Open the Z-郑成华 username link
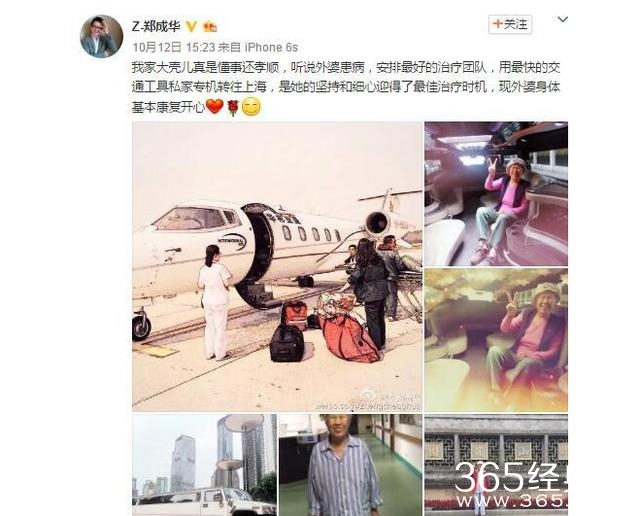The height and width of the screenshot is (516, 640). pos(156,27)
